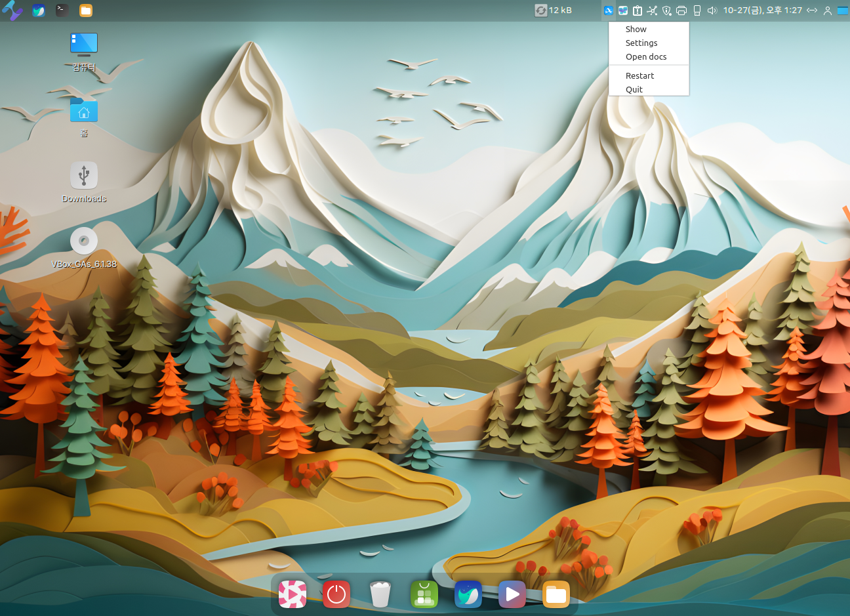Choose Restart from the tray menu
The image size is (850, 616).
(x=639, y=75)
